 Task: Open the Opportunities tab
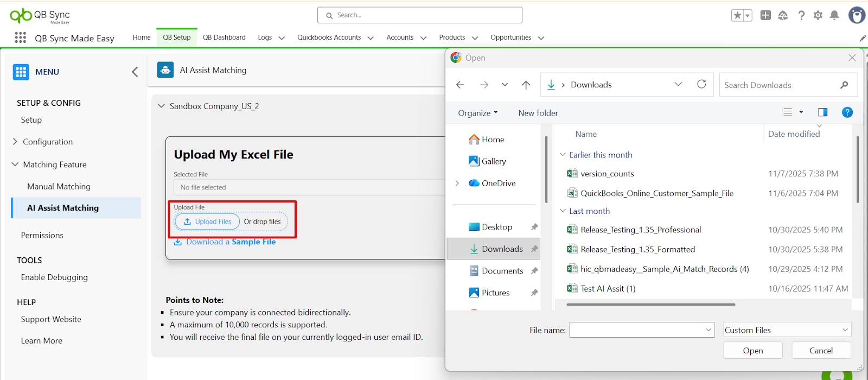(511, 37)
